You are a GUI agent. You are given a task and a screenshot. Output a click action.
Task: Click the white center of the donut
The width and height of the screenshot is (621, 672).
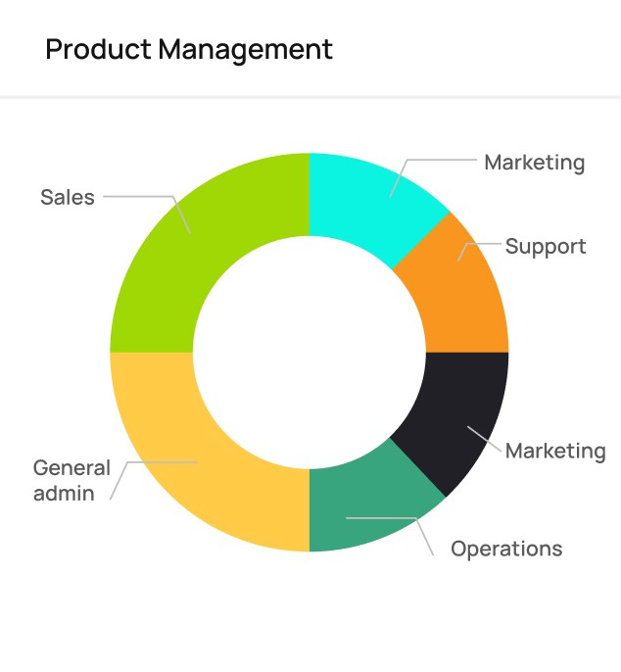click(310, 353)
